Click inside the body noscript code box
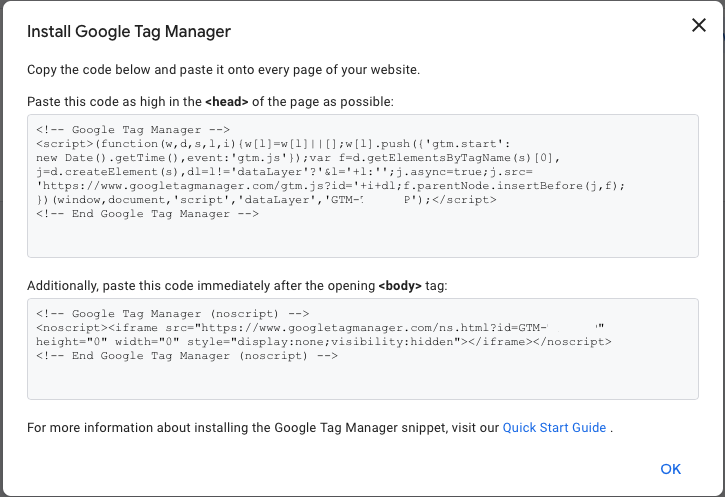This screenshot has width=725, height=497. point(363,349)
